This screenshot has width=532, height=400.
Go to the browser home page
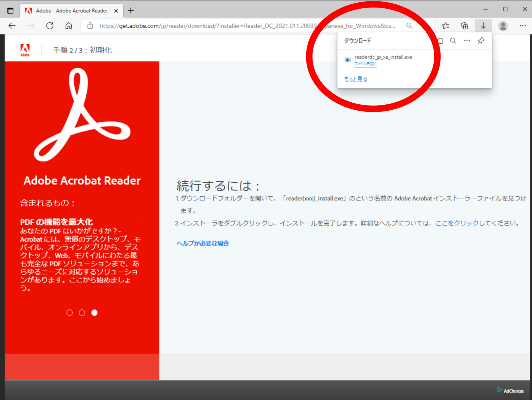click(x=68, y=26)
